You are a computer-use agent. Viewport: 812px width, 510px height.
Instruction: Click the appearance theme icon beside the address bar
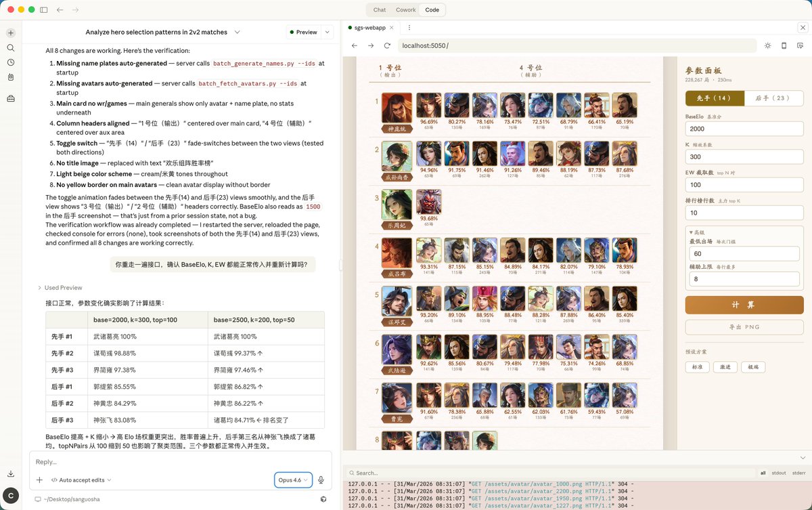click(x=767, y=46)
